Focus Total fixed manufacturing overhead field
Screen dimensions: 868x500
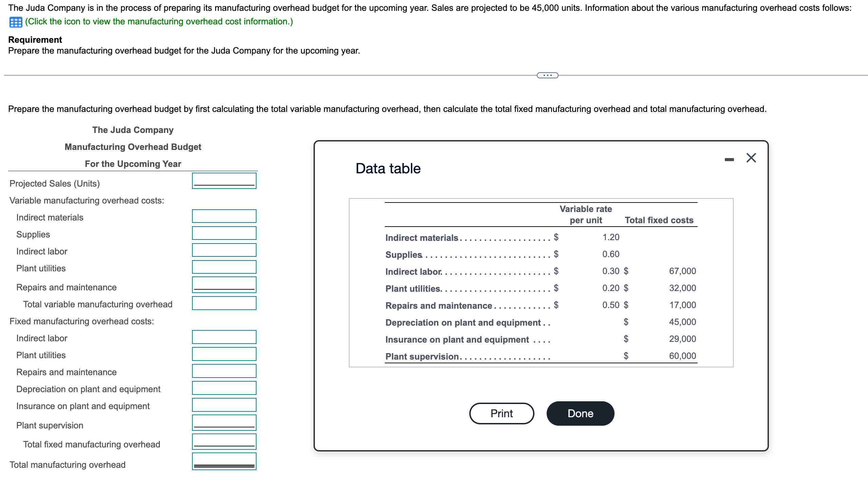point(224,442)
